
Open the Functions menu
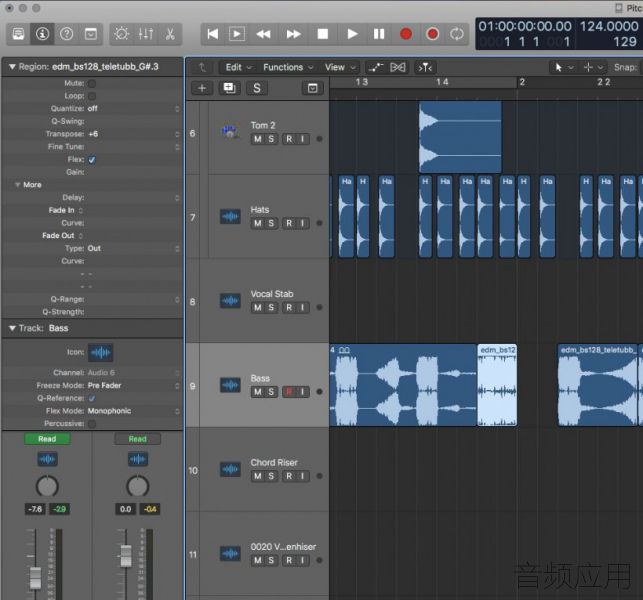pyautogui.click(x=288, y=67)
